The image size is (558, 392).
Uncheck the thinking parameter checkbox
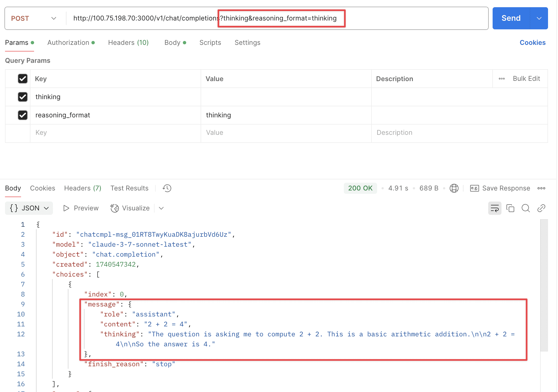(23, 97)
